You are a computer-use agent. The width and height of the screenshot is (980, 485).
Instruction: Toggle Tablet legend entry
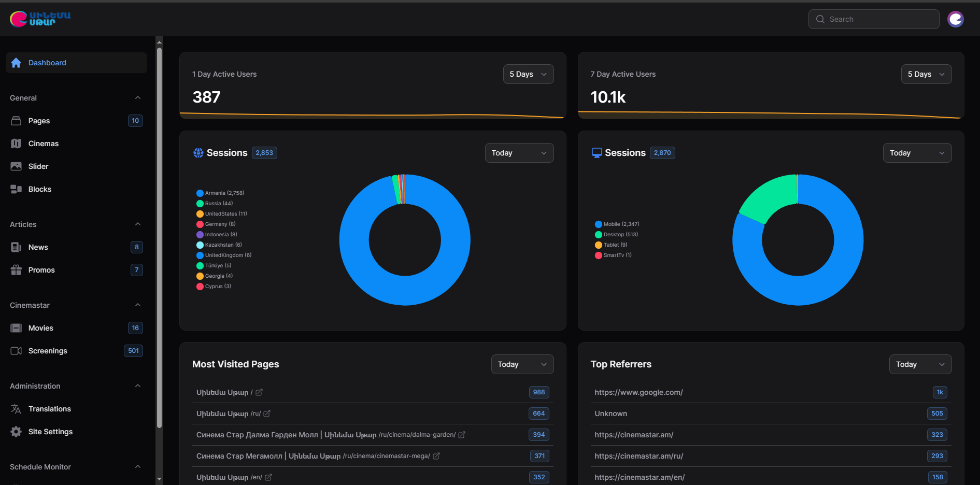pos(611,245)
